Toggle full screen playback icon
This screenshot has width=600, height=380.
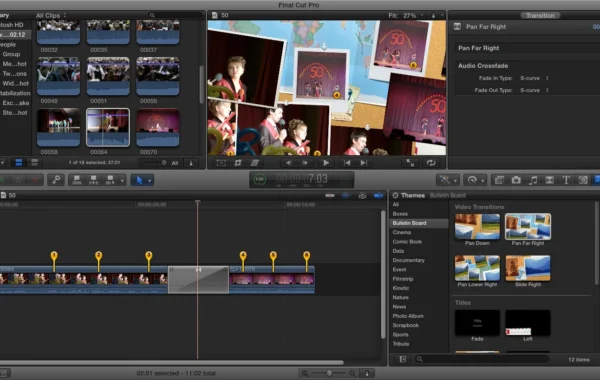(410, 163)
